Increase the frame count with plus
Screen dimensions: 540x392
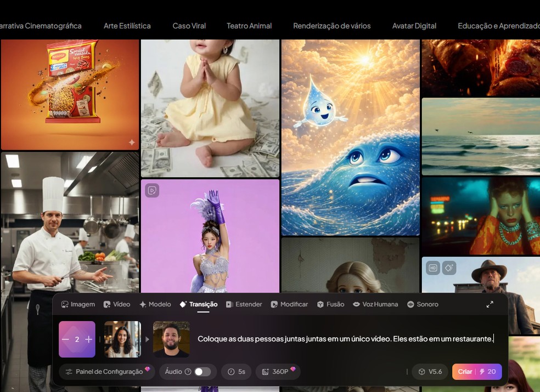tap(88, 339)
